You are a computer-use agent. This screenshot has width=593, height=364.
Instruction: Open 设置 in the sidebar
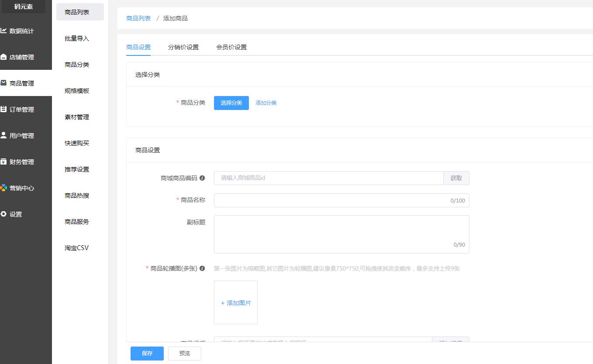coord(26,214)
